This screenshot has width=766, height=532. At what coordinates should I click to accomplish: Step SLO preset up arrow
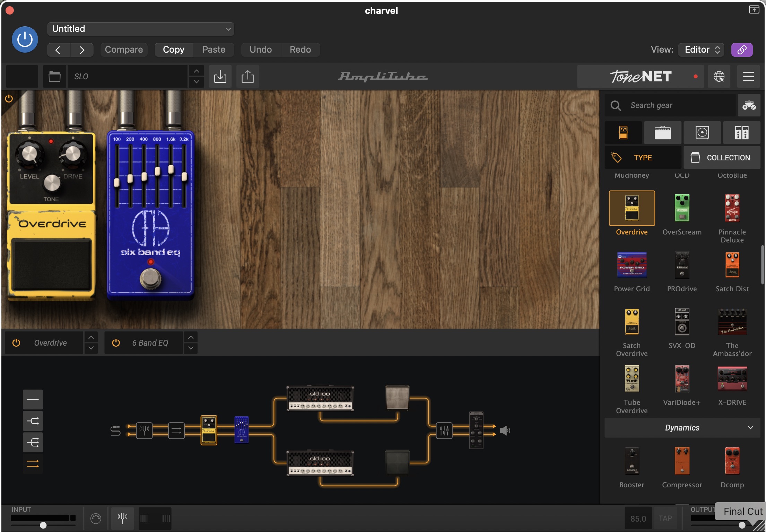[x=196, y=71]
